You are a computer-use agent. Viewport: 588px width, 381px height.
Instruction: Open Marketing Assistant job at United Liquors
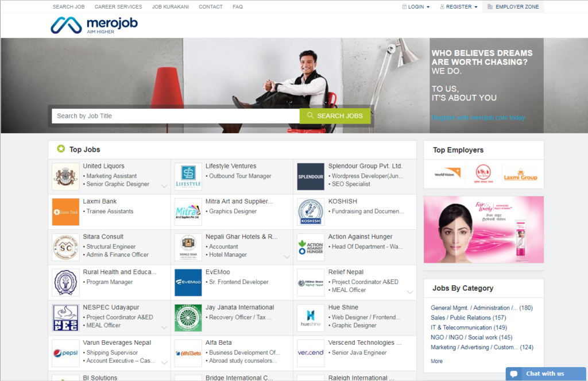pyautogui.click(x=111, y=176)
